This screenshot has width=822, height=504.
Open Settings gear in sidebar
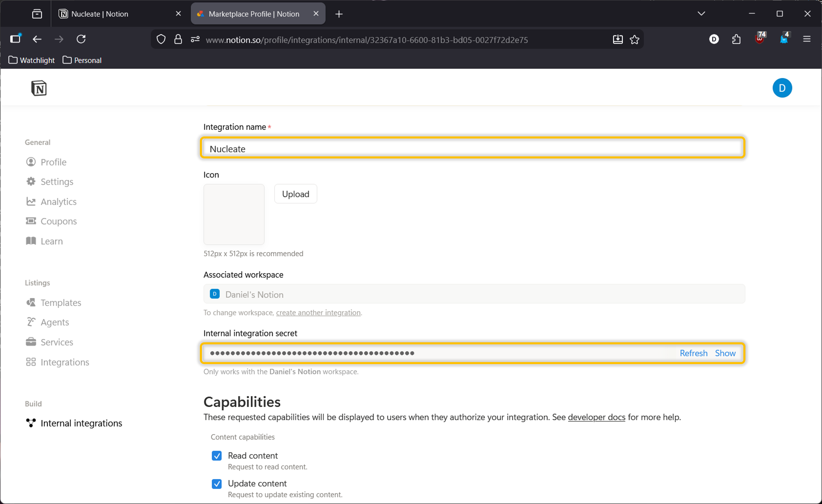(x=56, y=182)
